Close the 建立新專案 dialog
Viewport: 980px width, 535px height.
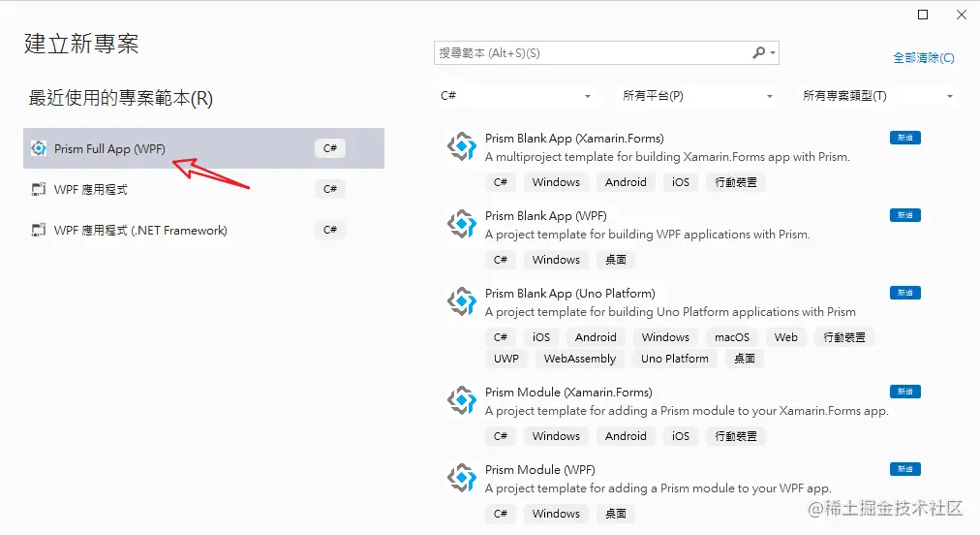pos(962,15)
